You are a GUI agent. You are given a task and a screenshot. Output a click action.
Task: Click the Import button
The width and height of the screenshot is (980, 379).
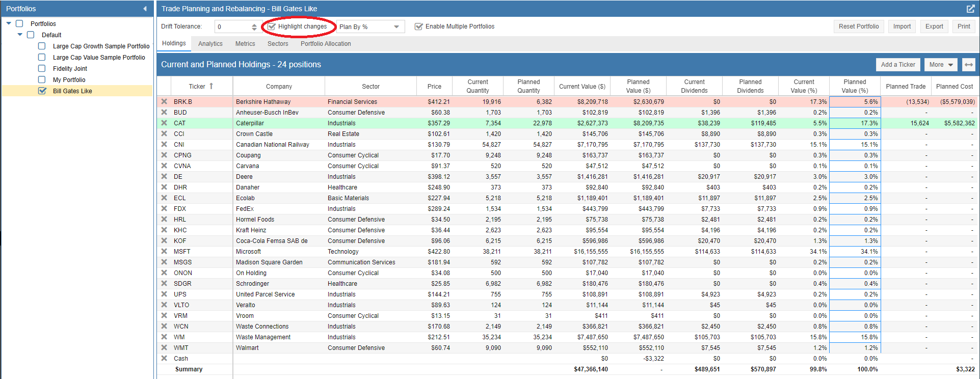pos(902,26)
